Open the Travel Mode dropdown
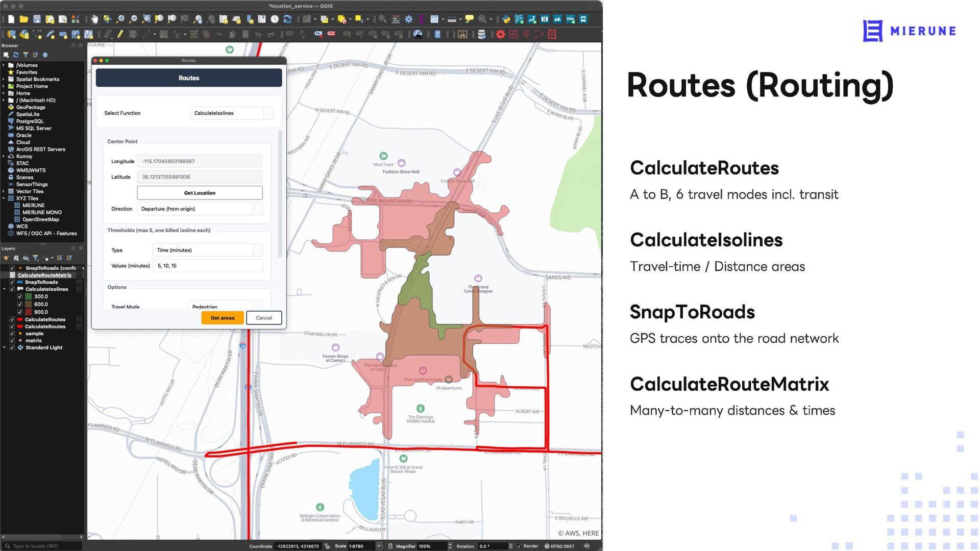The height and width of the screenshot is (551, 980). click(x=226, y=306)
